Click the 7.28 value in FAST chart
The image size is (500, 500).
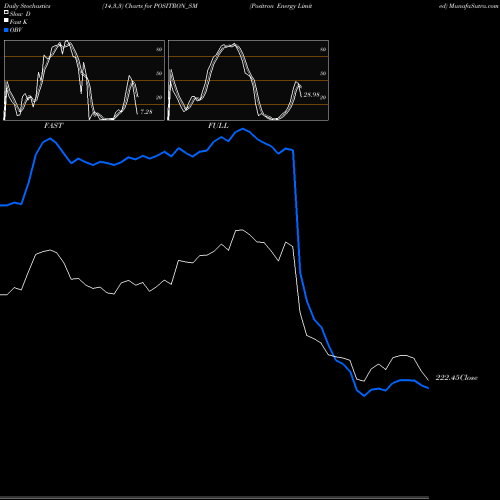pyautogui.click(x=146, y=112)
